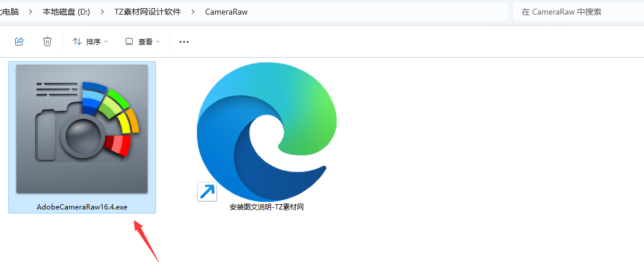Open the 查看 view dropdown
This screenshot has width=644, height=276.
tap(143, 41)
